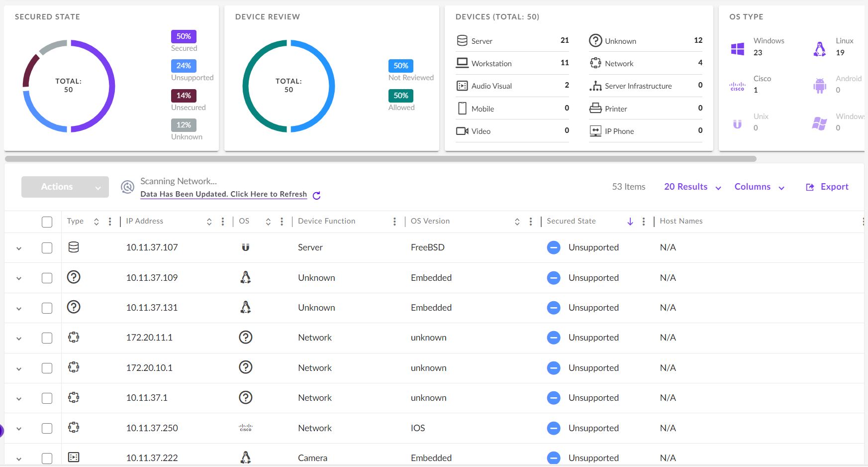Click the Cisco OS icon for 10.11.37.250
868x467 pixels.
(x=246, y=428)
